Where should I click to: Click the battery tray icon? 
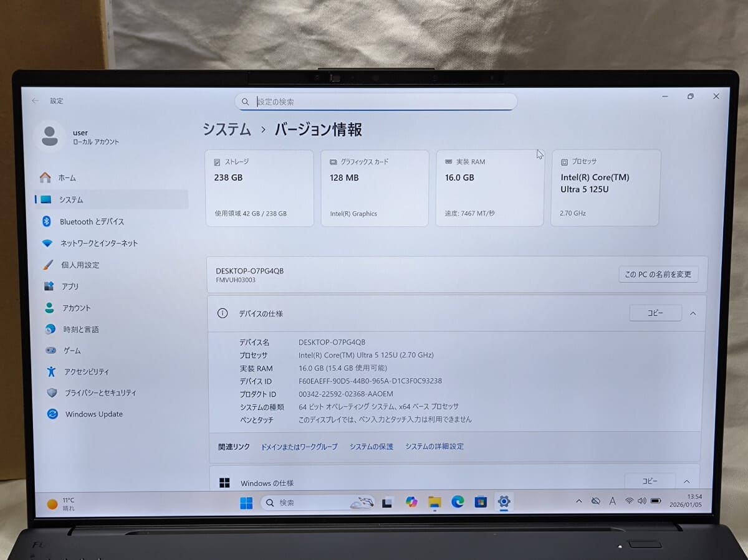click(656, 501)
